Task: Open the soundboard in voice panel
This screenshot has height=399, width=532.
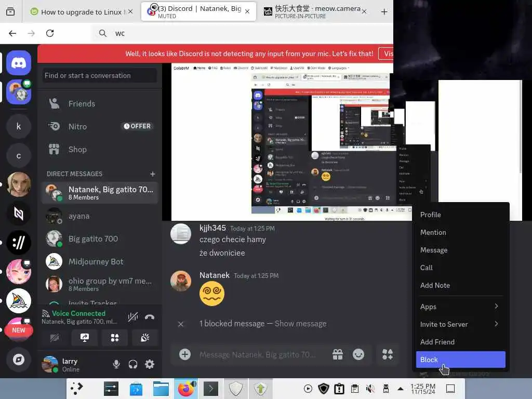Action: (x=145, y=338)
